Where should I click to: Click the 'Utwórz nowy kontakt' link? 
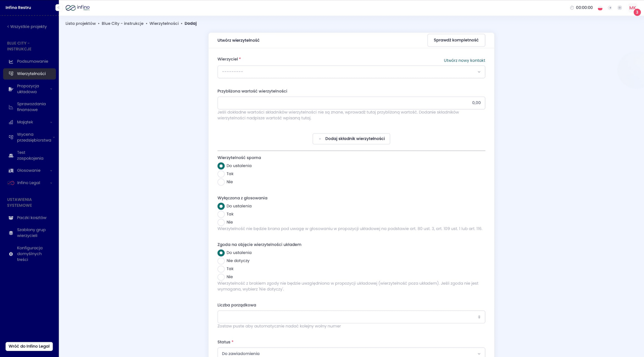[x=464, y=60]
